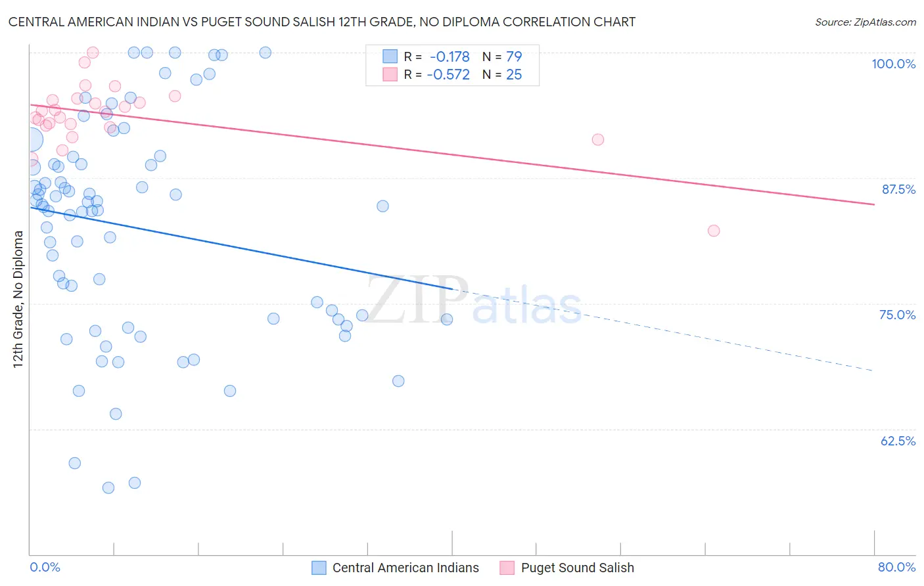Click the 80.0% x-axis label
The width and height of the screenshot is (924, 586).
tap(897, 567)
